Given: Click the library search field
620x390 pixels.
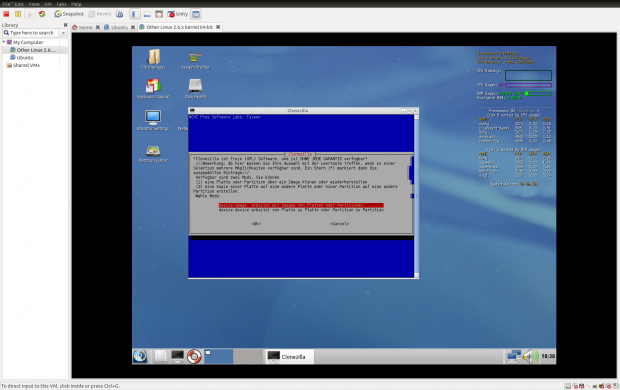Looking at the screenshot, I should pyautogui.click(x=31, y=33).
